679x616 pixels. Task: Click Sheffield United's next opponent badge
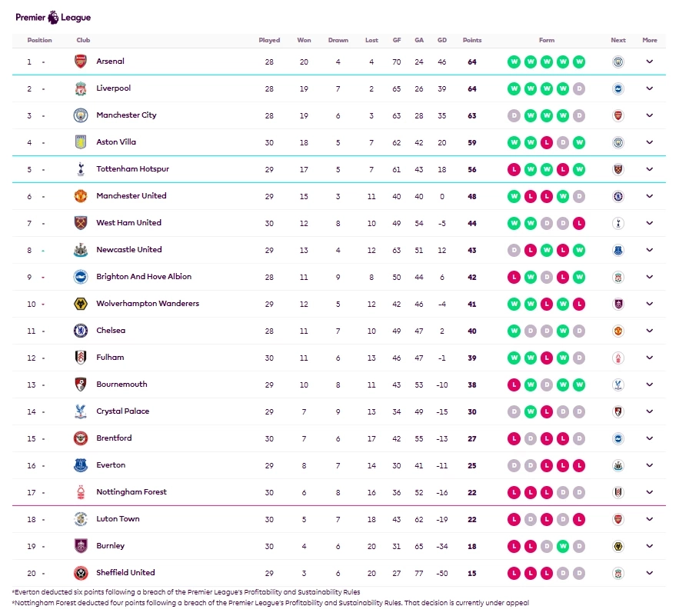(x=617, y=573)
